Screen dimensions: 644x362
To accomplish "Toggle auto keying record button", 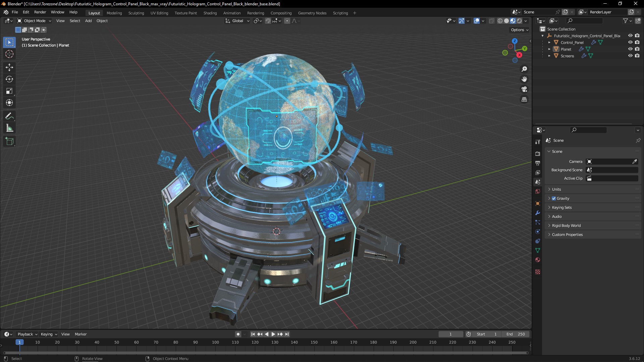I will click(x=238, y=334).
